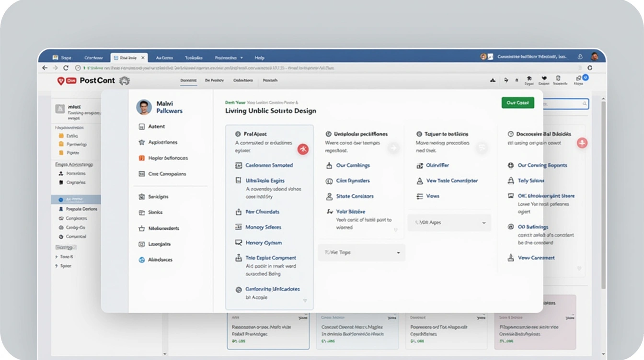The image size is (644, 360).
Task: Reload the page with browser refresh icon
Action: coord(66,68)
